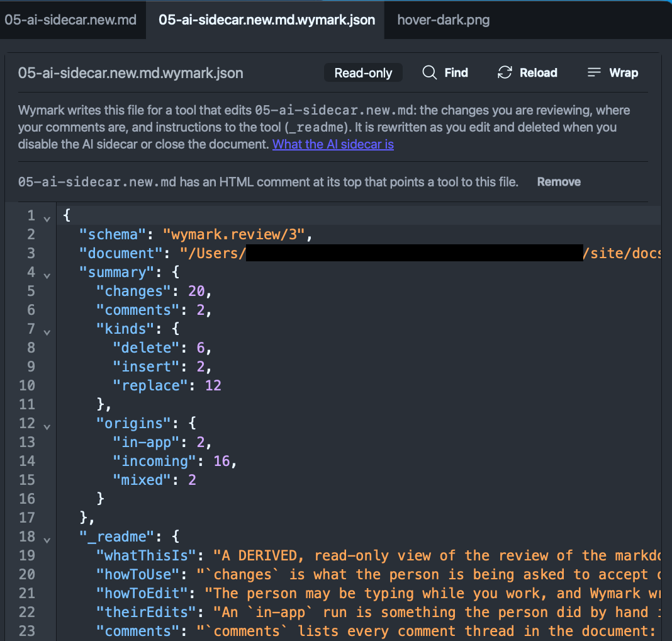672x641 pixels.
Task: Click the "howToUse" key on line 20
Action: coord(138,574)
